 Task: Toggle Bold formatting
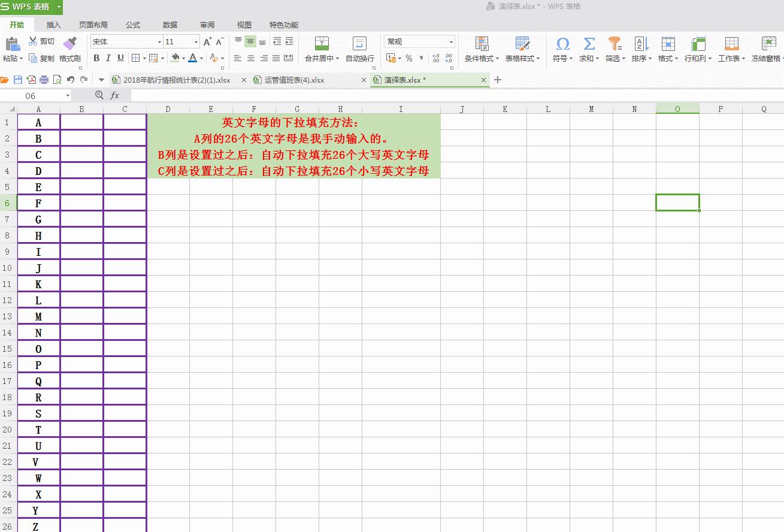pos(96,58)
